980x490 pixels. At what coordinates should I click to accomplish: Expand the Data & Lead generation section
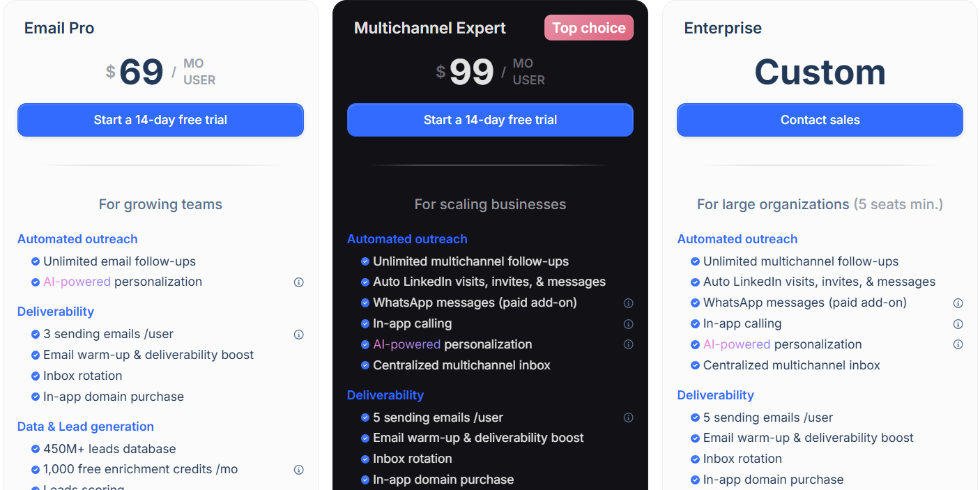point(85,427)
